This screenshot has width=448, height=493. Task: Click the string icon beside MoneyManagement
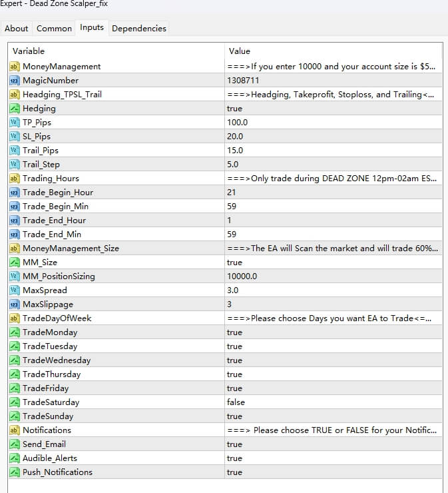pos(15,67)
